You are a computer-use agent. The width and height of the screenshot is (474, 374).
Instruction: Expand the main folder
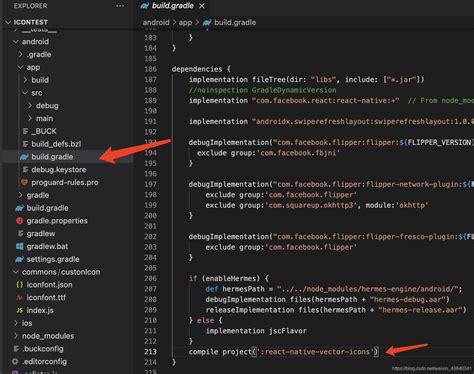click(x=30, y=118)
